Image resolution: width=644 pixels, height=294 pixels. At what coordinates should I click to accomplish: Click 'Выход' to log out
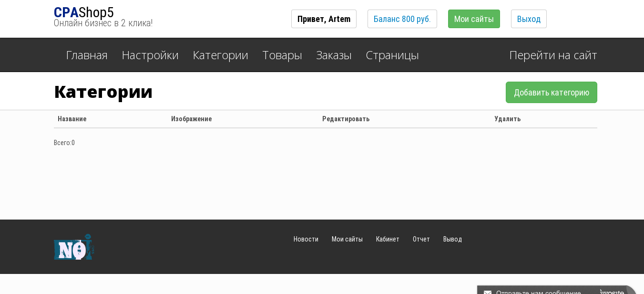tap(529, 19)
